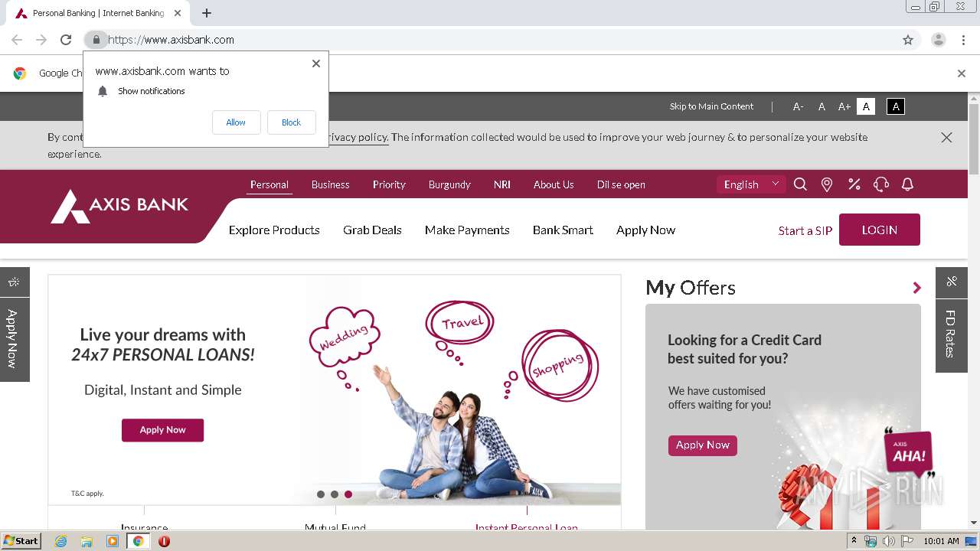Click the My Offers next arrow

[916, 288]
